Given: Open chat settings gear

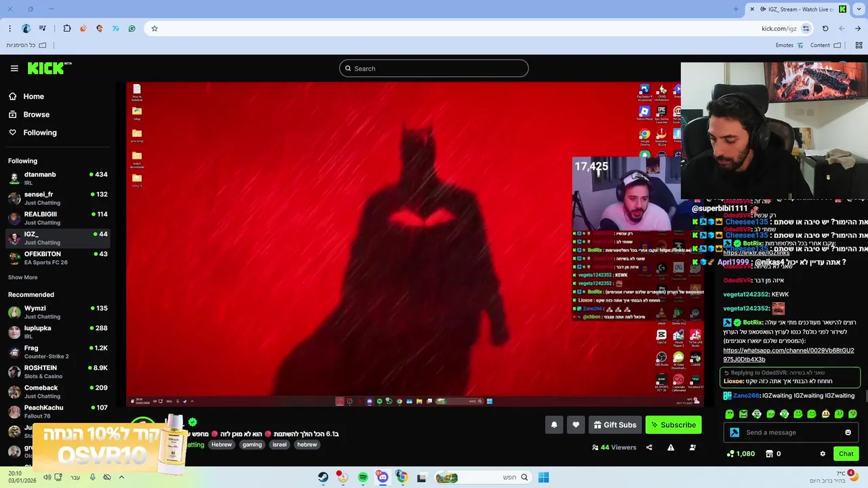Looking at the screenshot, I should coord(823,454).
